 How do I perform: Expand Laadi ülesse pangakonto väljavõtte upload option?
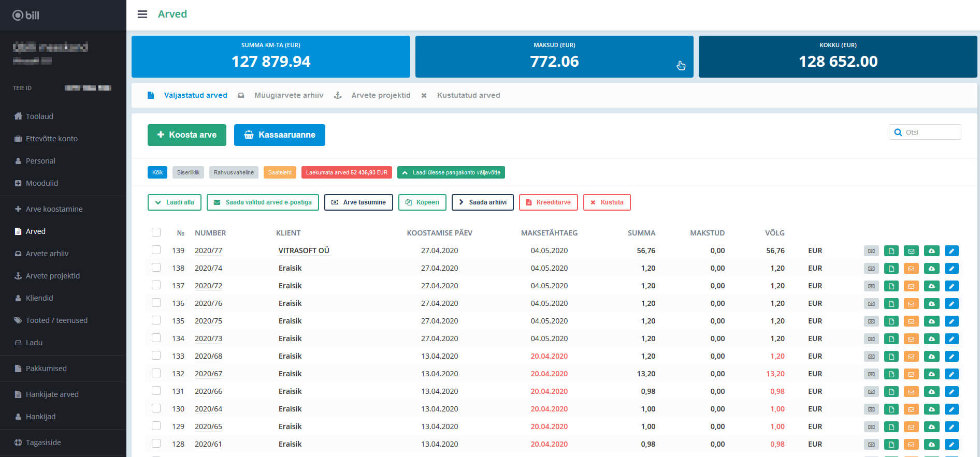(x=451, y=172)
